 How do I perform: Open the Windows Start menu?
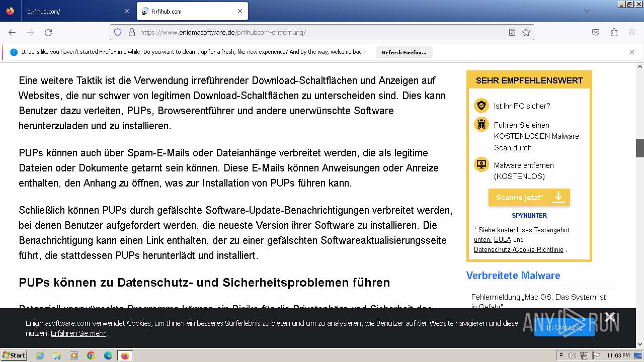pos(14,355)
